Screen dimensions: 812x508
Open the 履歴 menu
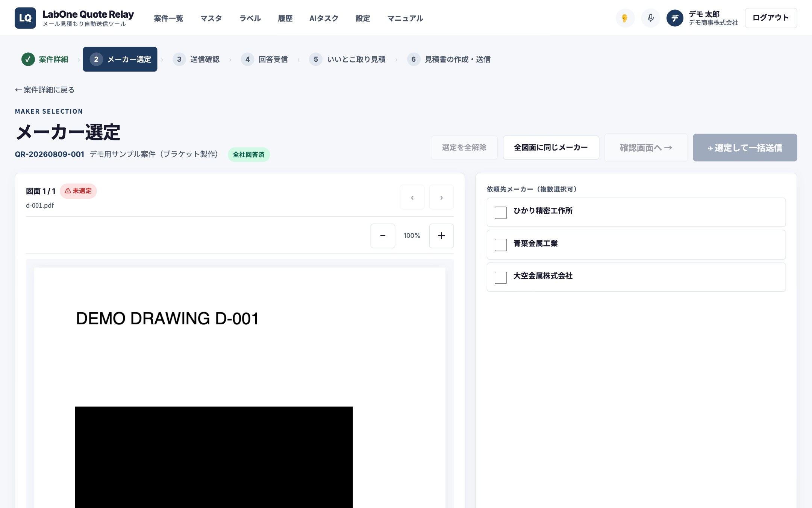(285, 18)
